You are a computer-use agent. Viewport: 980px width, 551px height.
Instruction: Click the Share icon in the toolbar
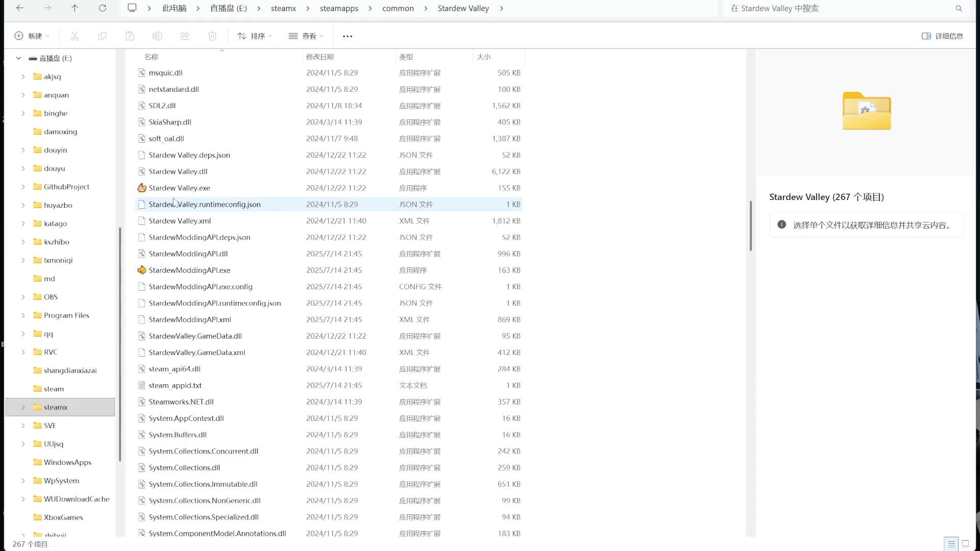point(185,36)
